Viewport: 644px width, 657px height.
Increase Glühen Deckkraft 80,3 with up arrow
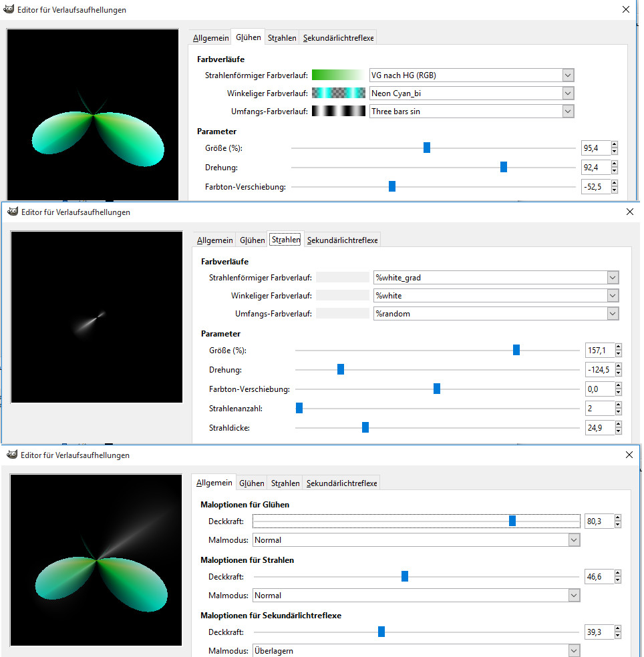[x=617, y=518]
